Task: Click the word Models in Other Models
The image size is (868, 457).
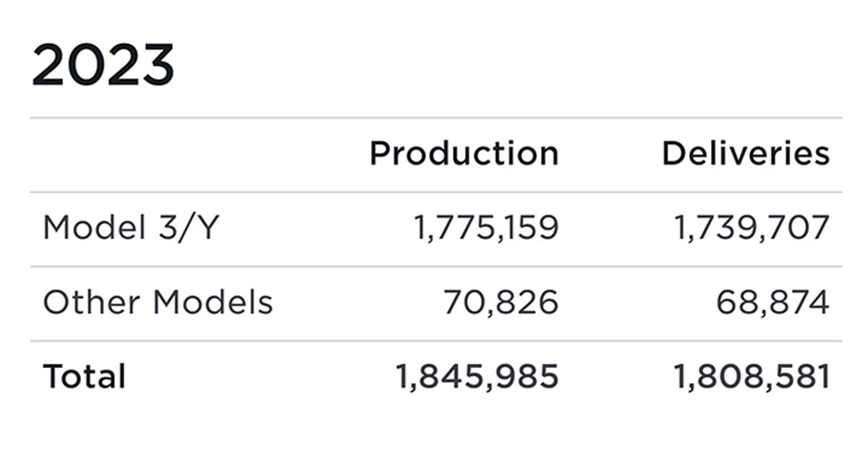Action: pyautogui.click(x=213, y=303)
